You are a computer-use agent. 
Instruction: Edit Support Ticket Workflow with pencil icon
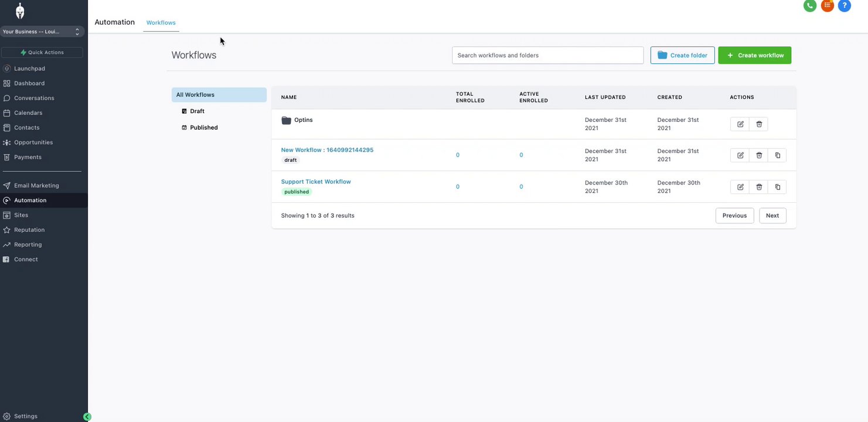point(740,187)
